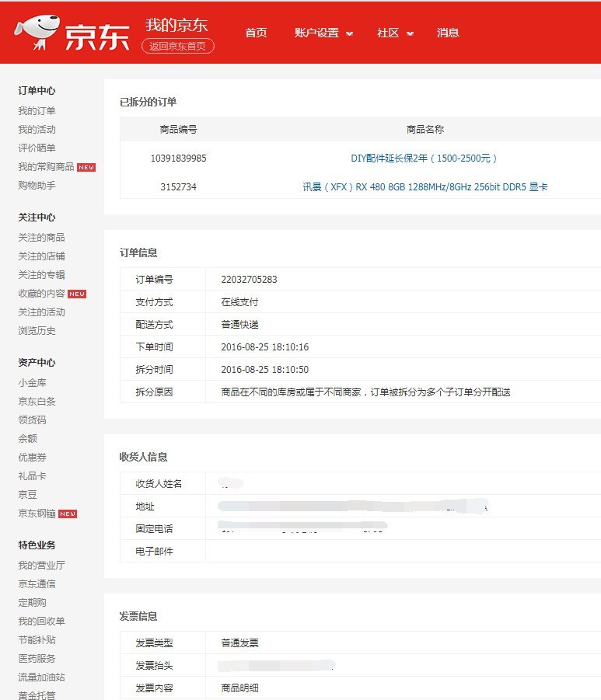Click the 关注中心 sidebar heading
The width and height of the screenshot is (601, 700).
pyautogui.click(x=37, y=218)
